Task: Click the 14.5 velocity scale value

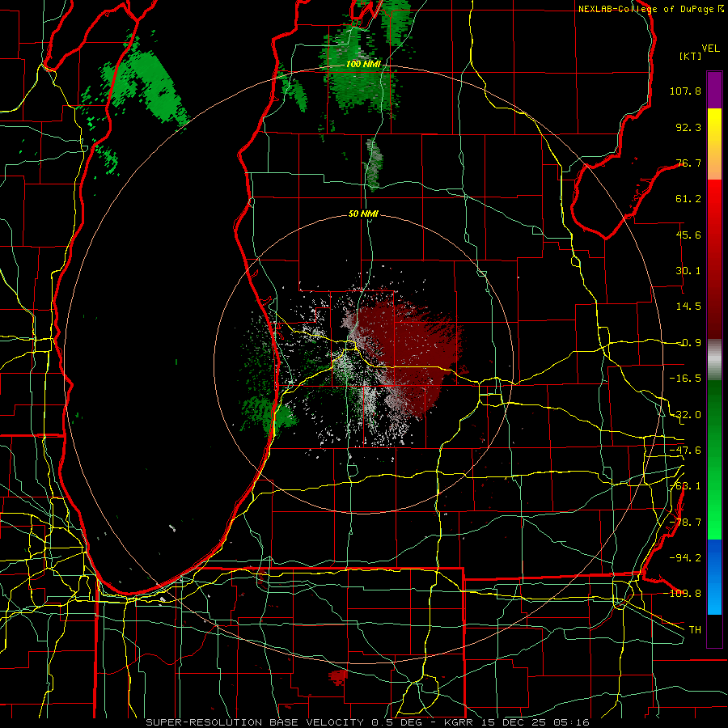Action: pos(688,307)
